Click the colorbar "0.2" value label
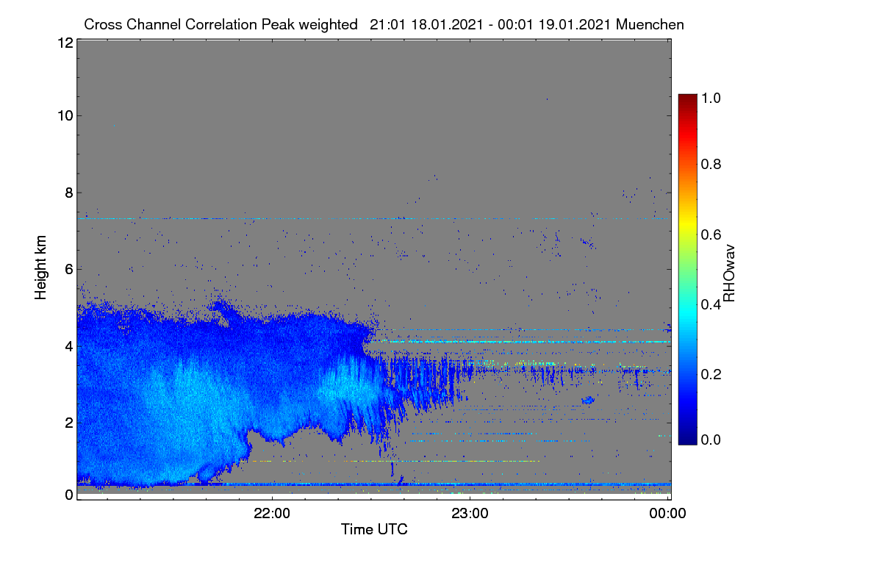The width and height of the screenshot is (882, 588). click(709, 373)
